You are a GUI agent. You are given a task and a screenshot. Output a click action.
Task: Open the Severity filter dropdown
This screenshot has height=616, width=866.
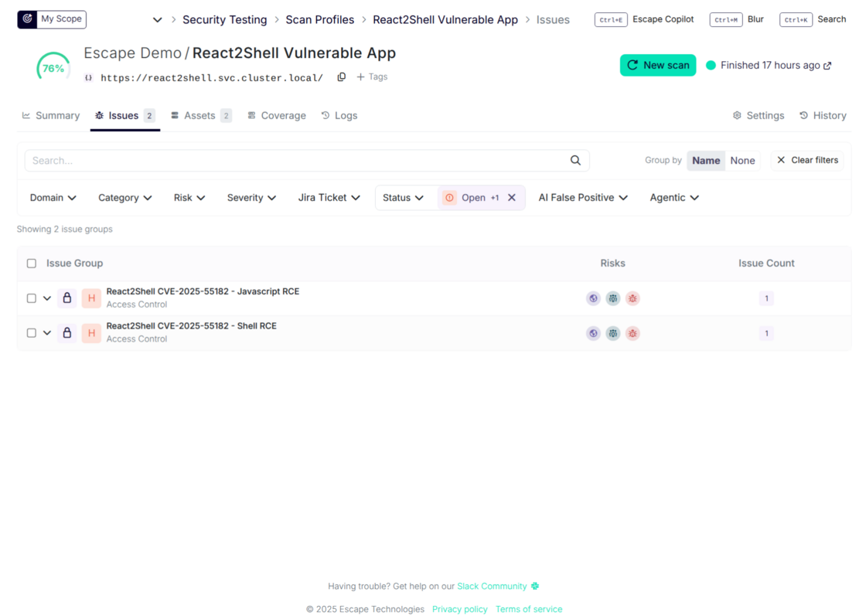(x=251, y=198)
